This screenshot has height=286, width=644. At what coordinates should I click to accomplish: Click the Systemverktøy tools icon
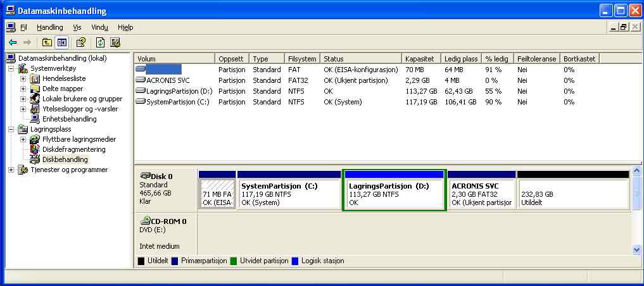(x=23, y=68)
